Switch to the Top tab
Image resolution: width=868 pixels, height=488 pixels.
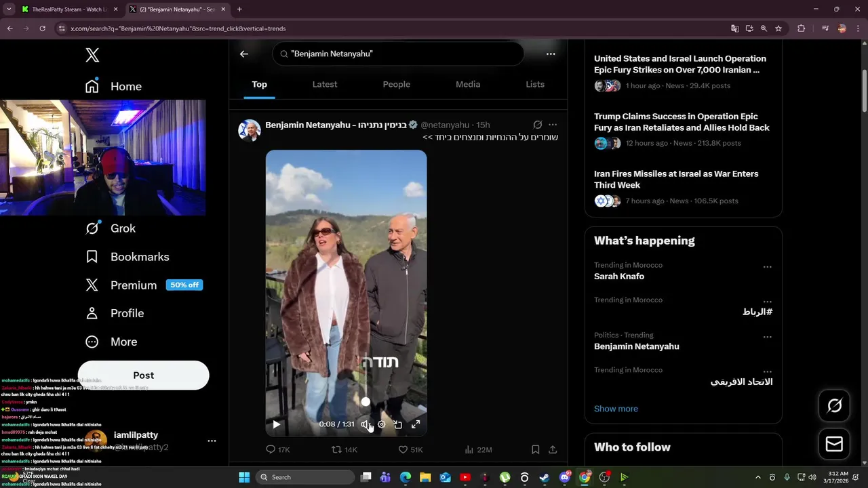pos(260,84)
